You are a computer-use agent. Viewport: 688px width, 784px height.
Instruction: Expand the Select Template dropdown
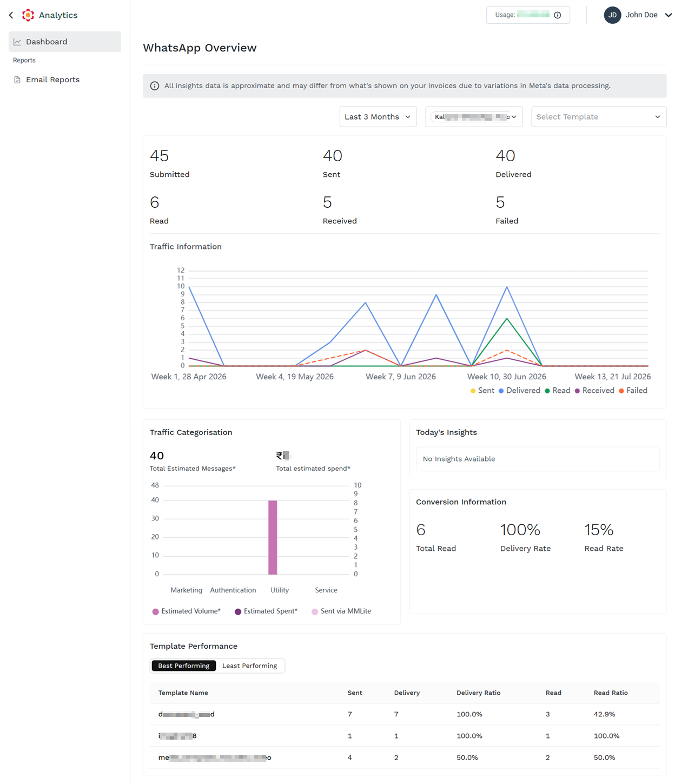pos(599,117)
